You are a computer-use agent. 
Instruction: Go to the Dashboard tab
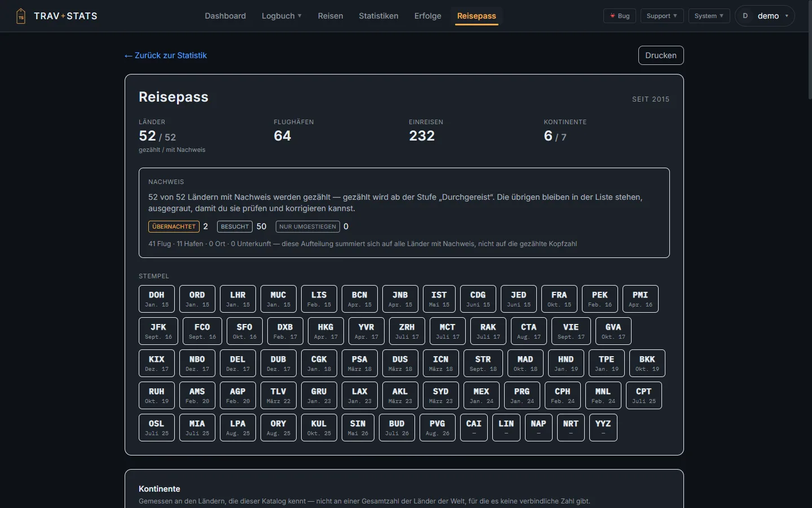tap(225, 16)
